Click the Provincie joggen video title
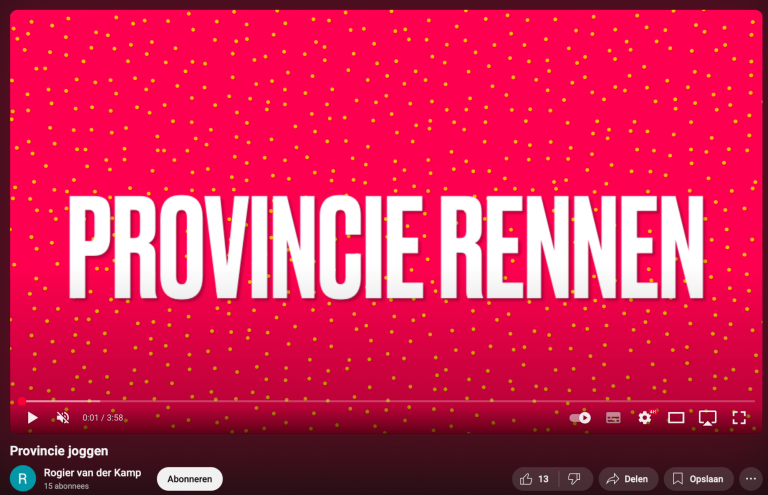Screen dimensions: 768x495 point(59,451)
